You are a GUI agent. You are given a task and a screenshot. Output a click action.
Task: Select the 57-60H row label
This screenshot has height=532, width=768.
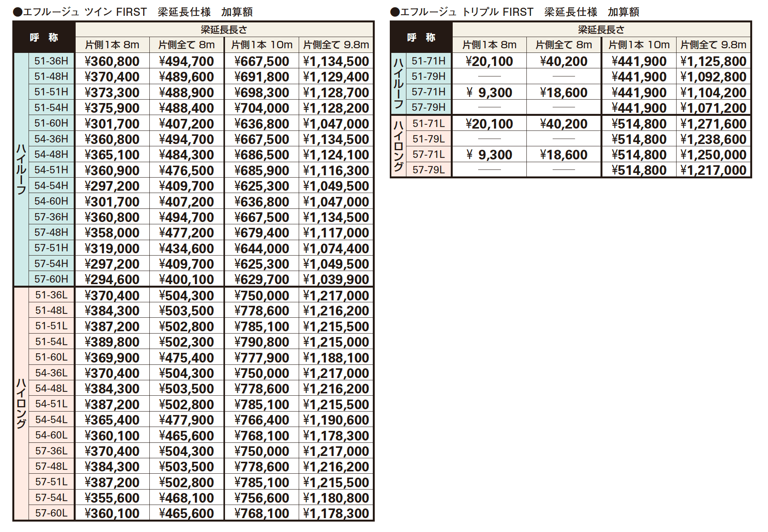pyautogui.click(x=51, y=279)
